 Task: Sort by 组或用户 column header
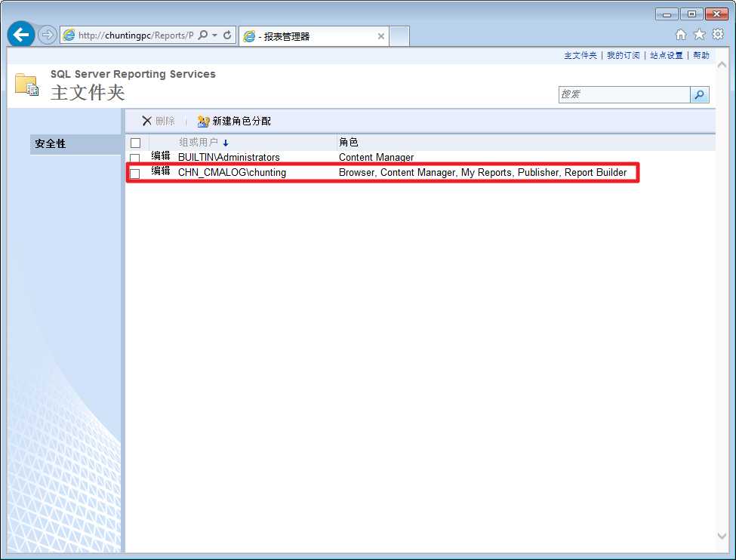[199, 142]
